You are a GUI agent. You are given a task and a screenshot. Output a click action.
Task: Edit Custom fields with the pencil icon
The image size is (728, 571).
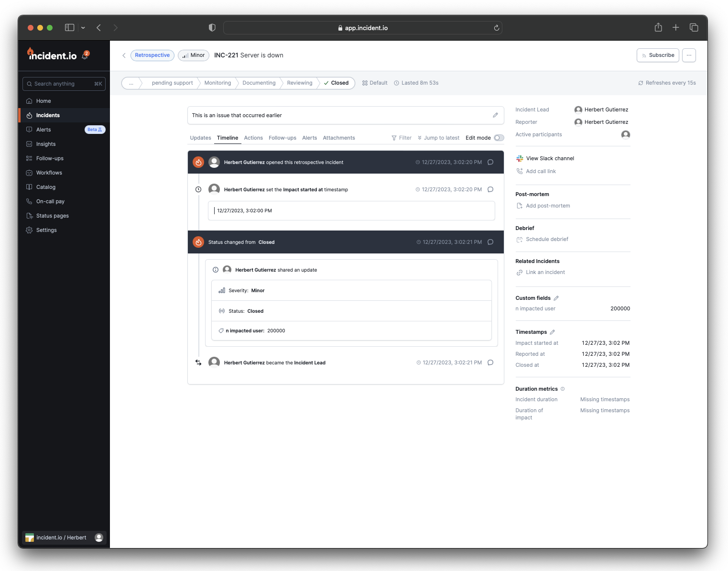556,298
